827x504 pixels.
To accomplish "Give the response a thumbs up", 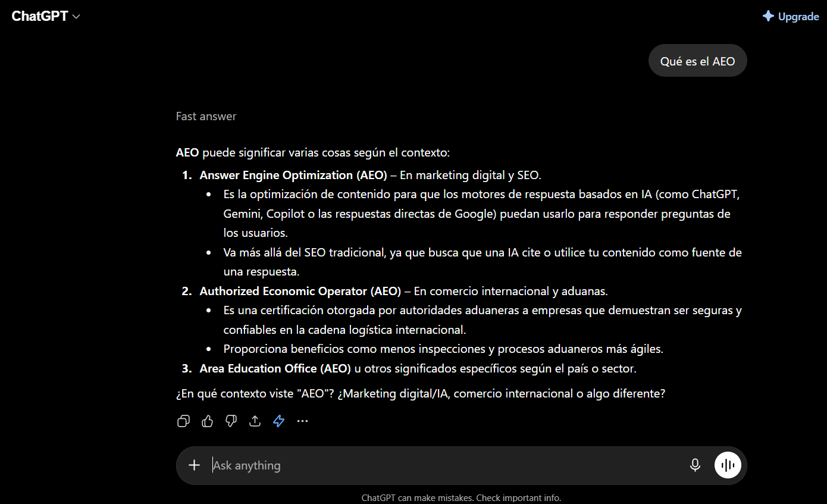I will pos(207,421).
